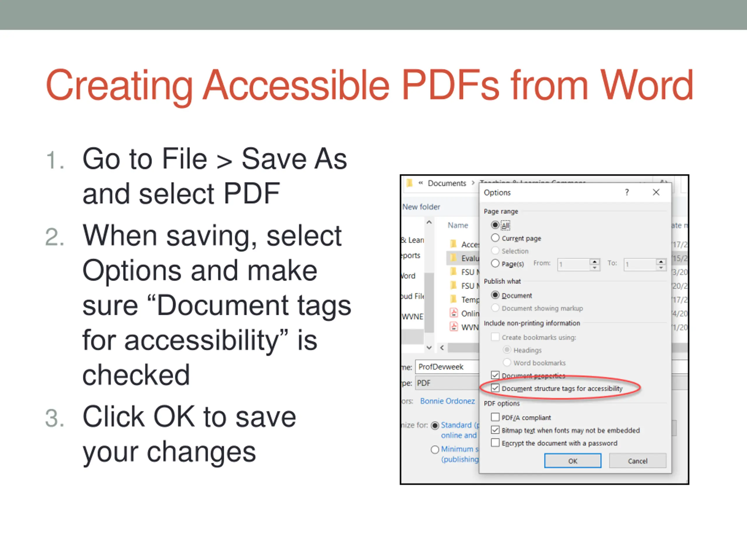Click Documents in the Save As breadcrumb
Image resolution: width=747 pixels, height=560 pixels.
click(x=447, y=183)
